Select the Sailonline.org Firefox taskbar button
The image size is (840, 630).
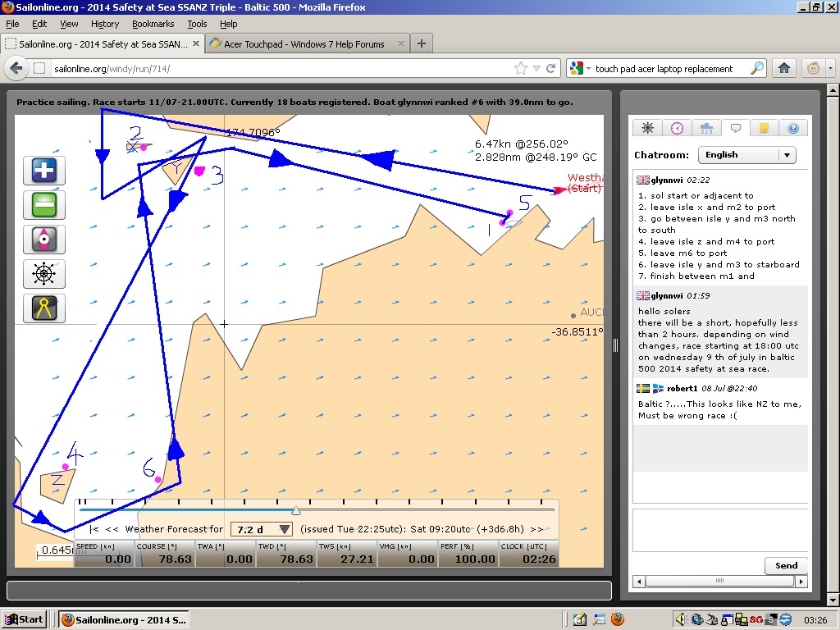click(124, 620)
